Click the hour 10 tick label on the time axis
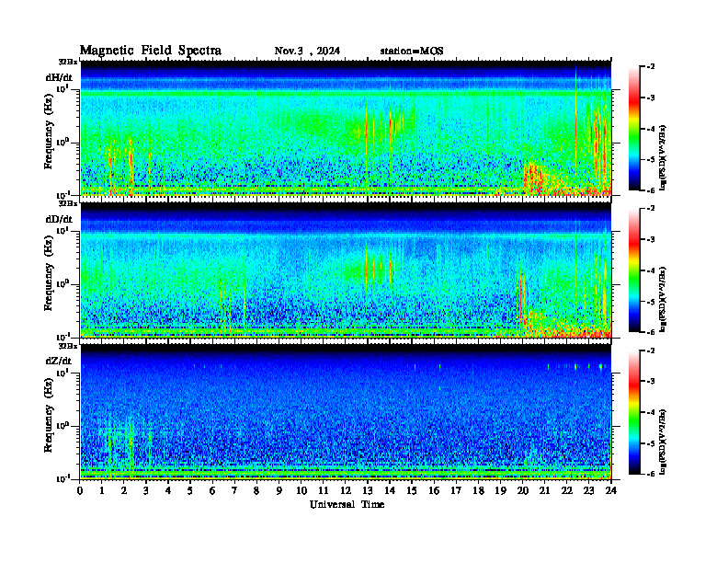 301,490
